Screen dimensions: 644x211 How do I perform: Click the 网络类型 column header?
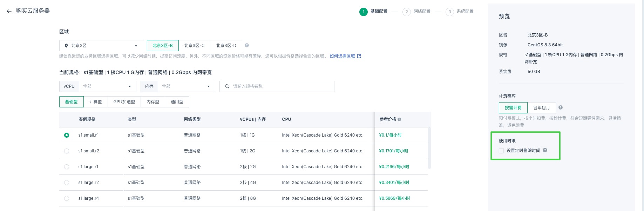tap(192, 119)
